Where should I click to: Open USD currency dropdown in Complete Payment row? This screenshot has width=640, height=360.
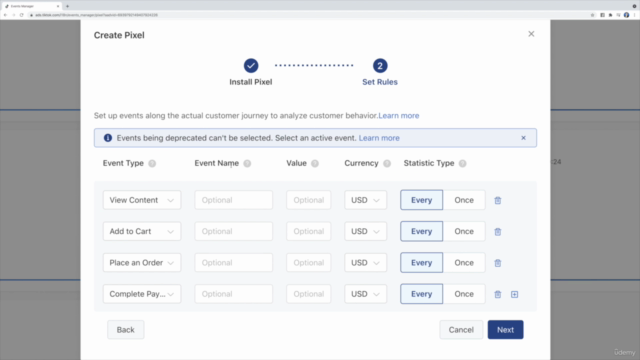365,294
